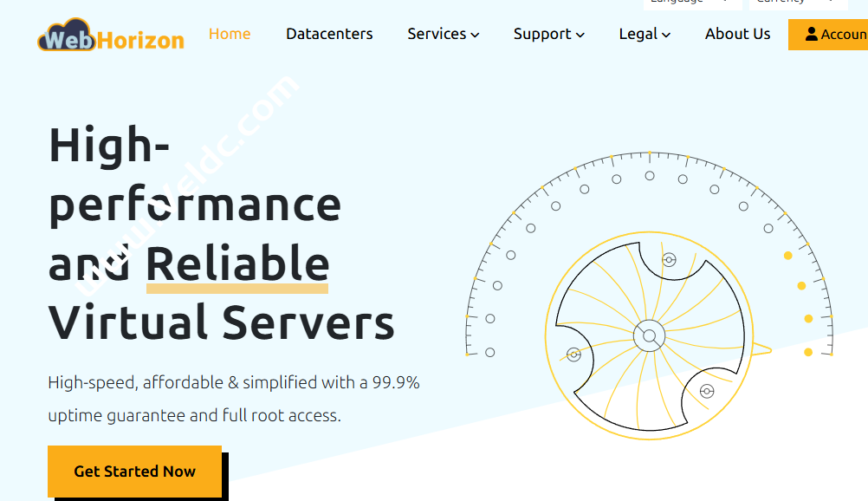The image size is (868, 501).
Task: Open the Datacenters page
Action: 329,34
